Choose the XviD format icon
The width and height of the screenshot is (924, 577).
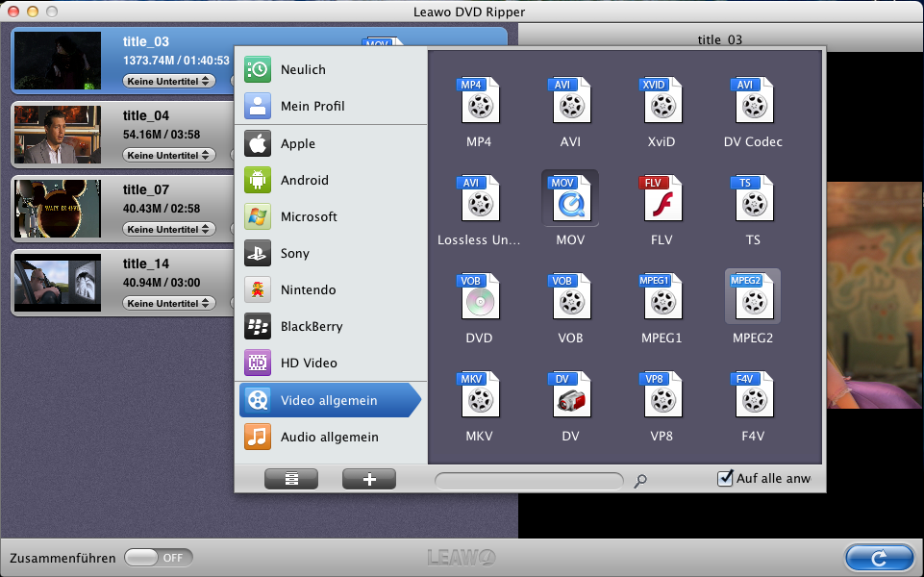[662, 100]
